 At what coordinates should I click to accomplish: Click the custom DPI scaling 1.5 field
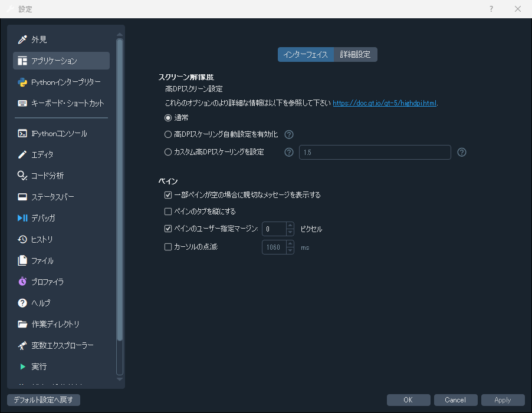(375, 152)
